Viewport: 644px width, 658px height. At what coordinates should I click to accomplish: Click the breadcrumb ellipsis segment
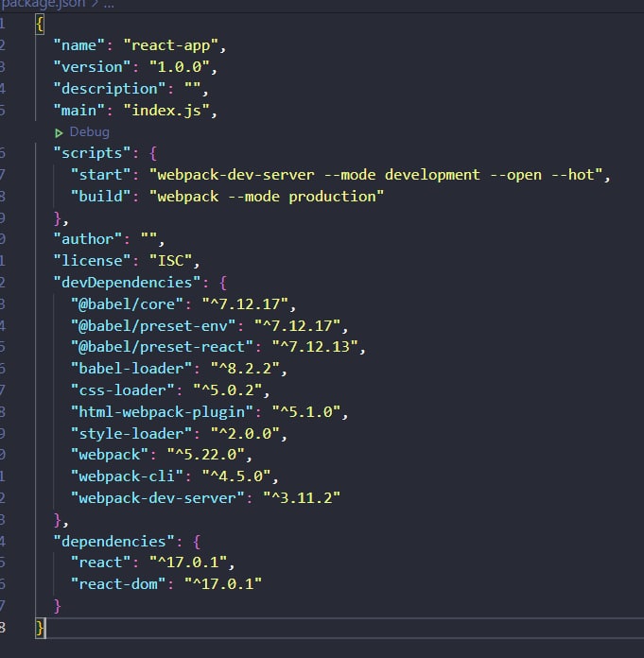(109, 5)
